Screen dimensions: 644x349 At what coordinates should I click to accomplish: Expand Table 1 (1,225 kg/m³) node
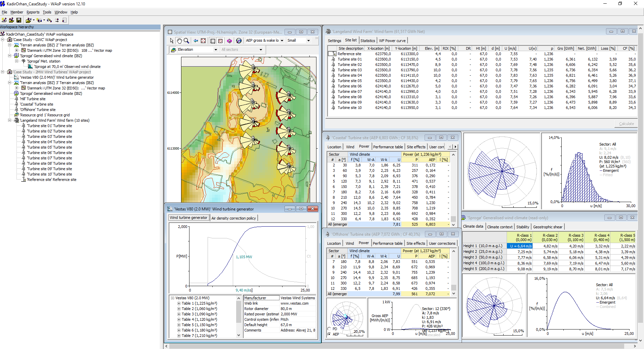click(x=179, y=303)
